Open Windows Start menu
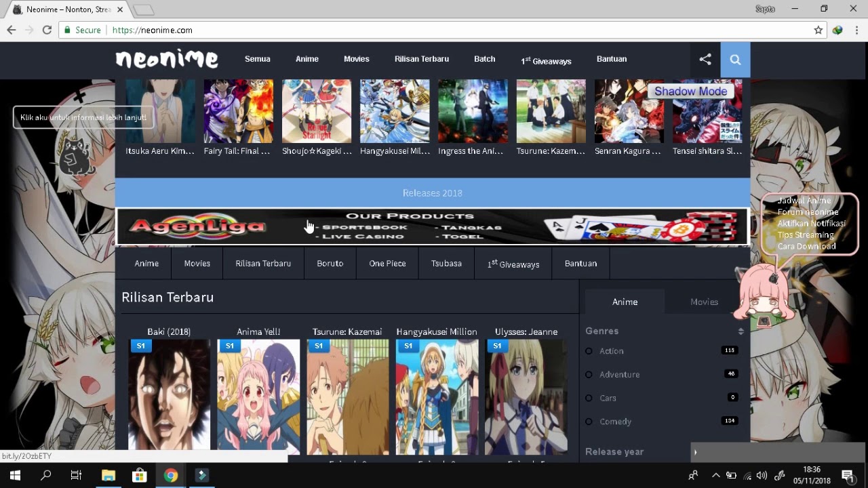 [15, 475]
